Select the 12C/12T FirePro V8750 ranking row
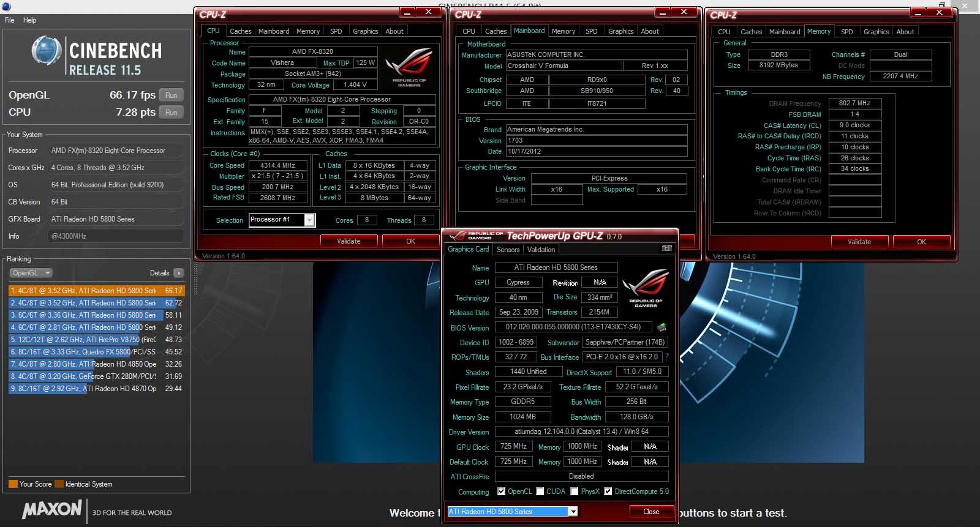The height and width of the screenshot is (527, 980). pos(96,340)
